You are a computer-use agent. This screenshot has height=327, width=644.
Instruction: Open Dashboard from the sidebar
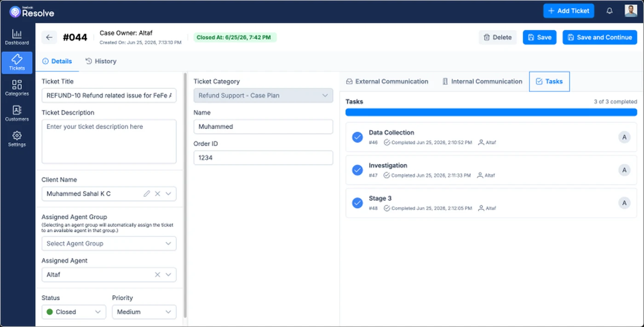(17, 37)
